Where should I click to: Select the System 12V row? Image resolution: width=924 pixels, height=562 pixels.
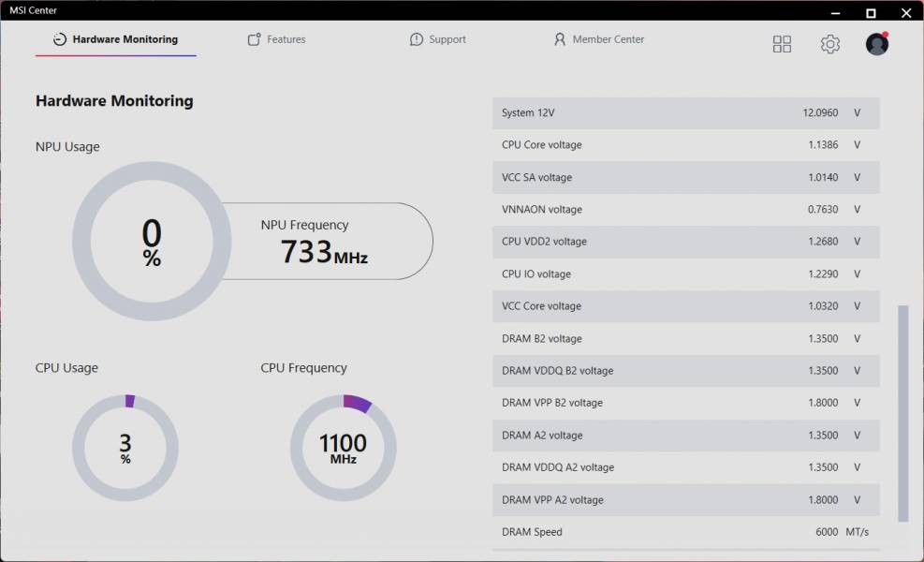(x=686, y=112)
